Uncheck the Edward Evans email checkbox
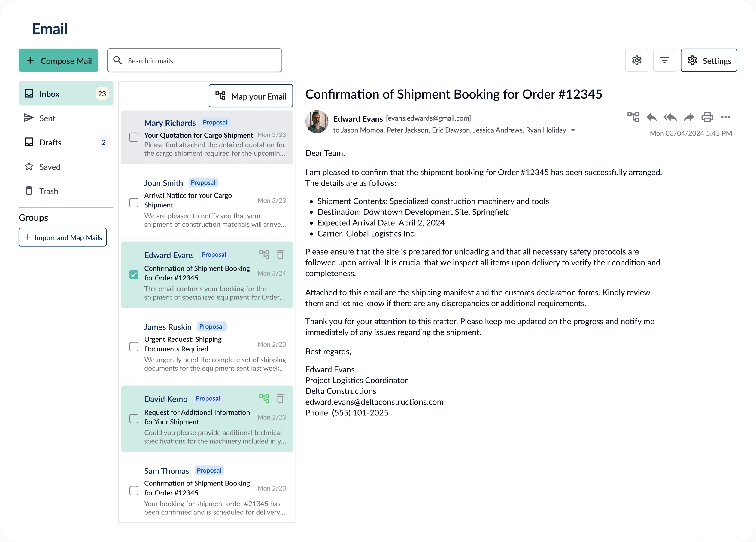 pos(134,274)
